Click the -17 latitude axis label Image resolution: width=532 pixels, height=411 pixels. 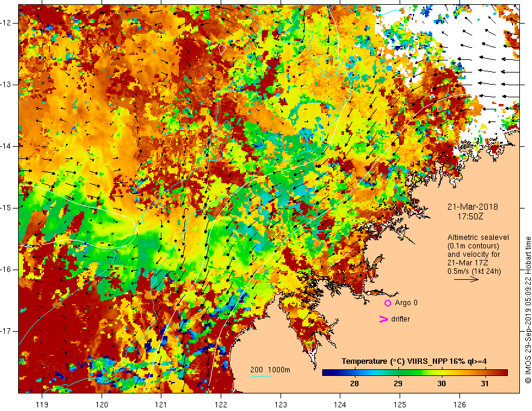tap(7, 331)
